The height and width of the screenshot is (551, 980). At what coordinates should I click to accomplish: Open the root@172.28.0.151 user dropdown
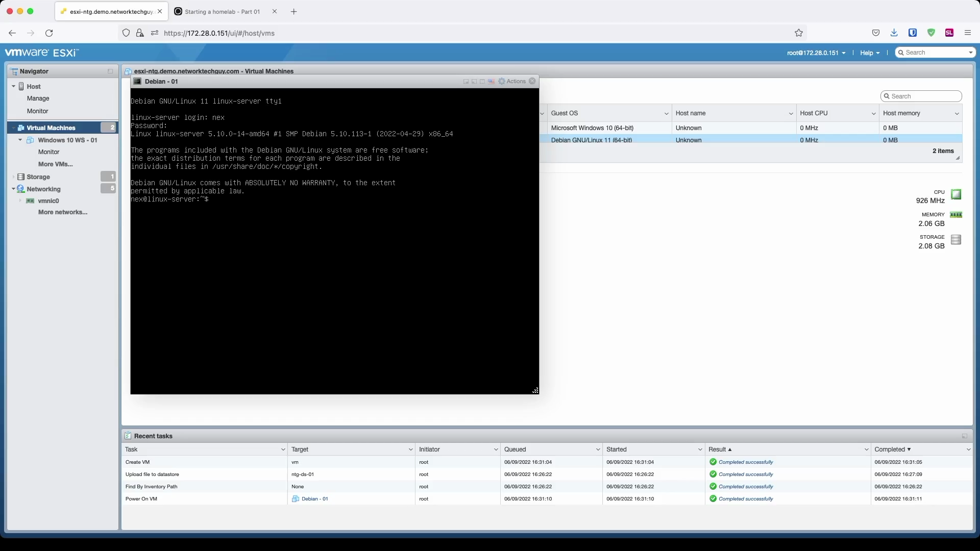[816, 53]
